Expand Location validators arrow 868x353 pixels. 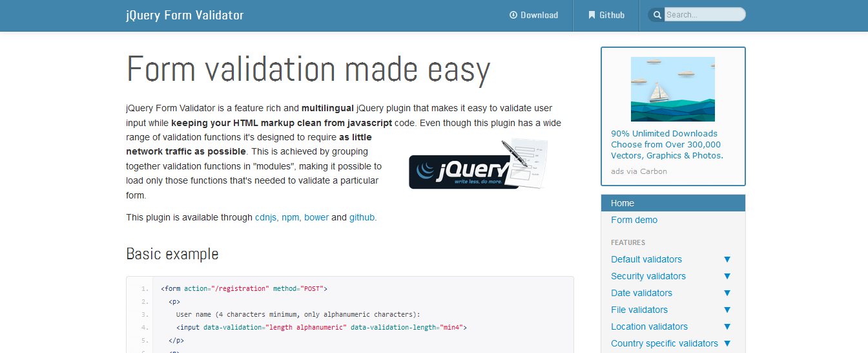727,326
